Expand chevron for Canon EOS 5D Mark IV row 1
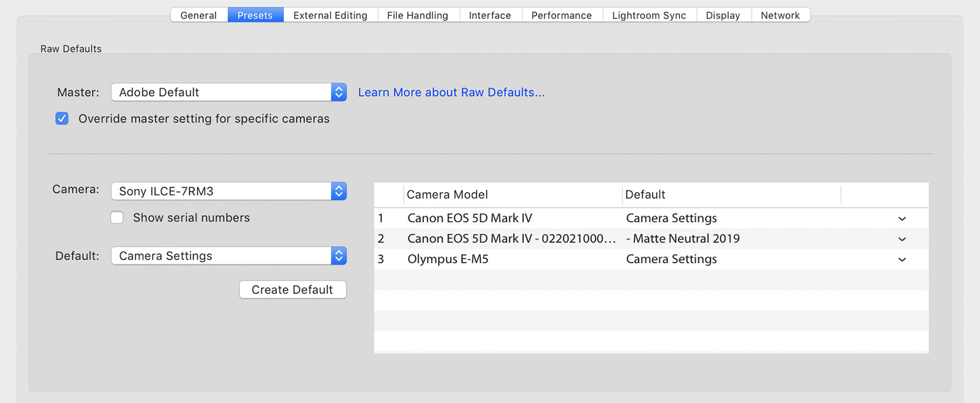The width and height of the screenshot is (980, 403). click(902, 219)
